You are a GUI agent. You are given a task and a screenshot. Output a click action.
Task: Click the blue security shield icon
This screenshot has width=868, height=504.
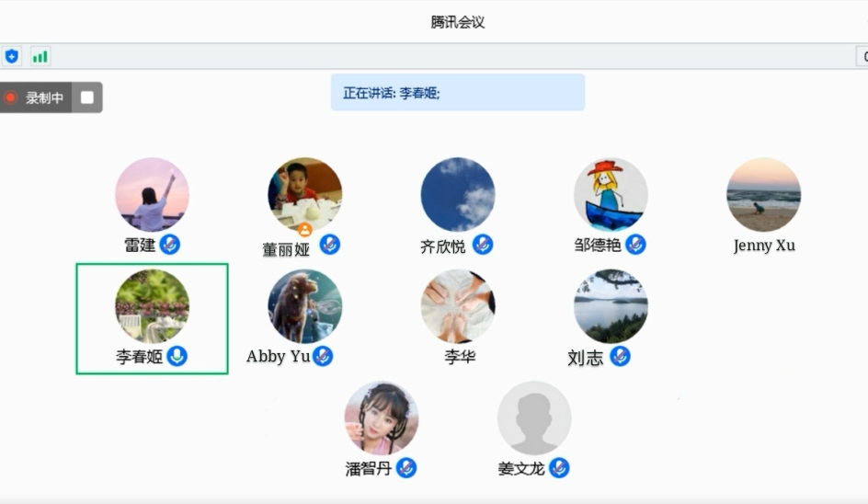click(12, 56)
